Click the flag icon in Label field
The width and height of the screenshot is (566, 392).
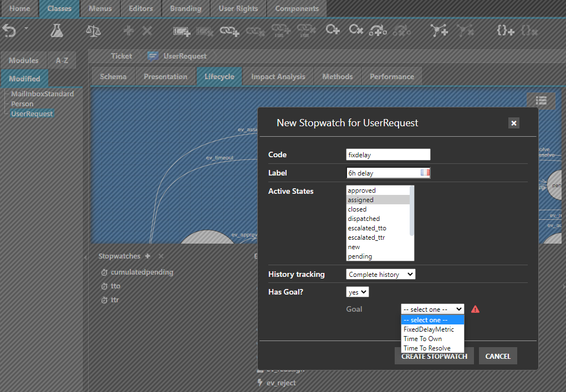point(425,173)
